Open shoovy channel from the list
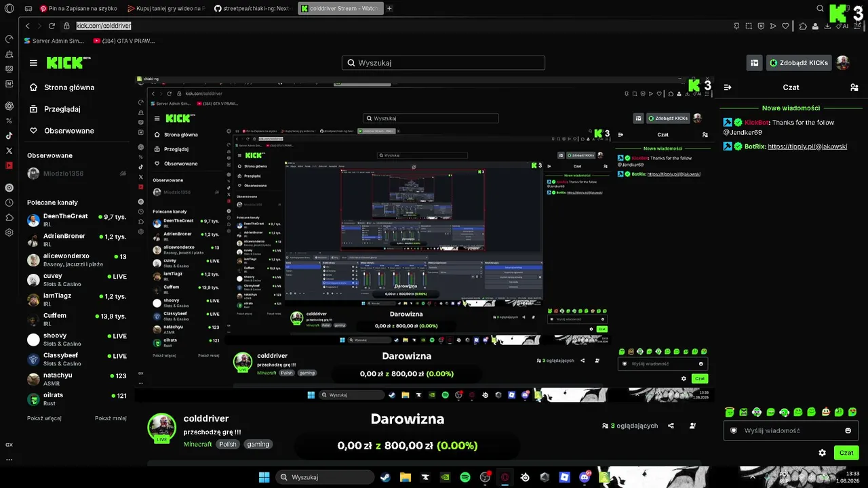The image size is (868, 488). point(77,340)
